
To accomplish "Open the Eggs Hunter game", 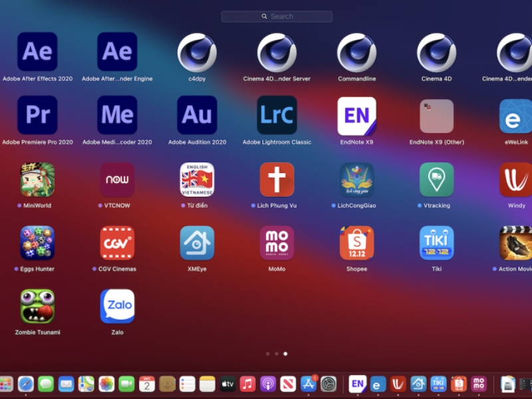I will click(37, 243).
